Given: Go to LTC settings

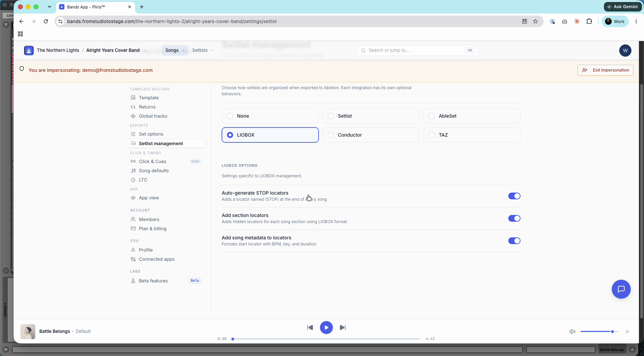Looking at the screenshot, I should click(x=166, y=180).
